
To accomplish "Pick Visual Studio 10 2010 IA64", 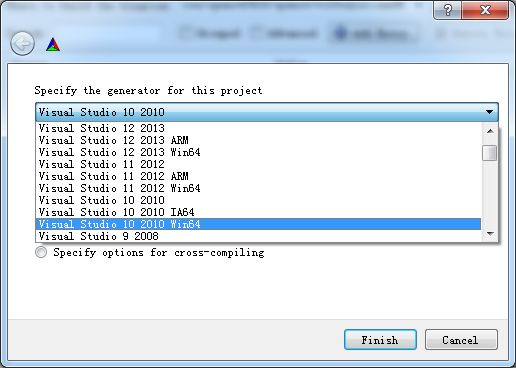I will click(x=258, y=212).
